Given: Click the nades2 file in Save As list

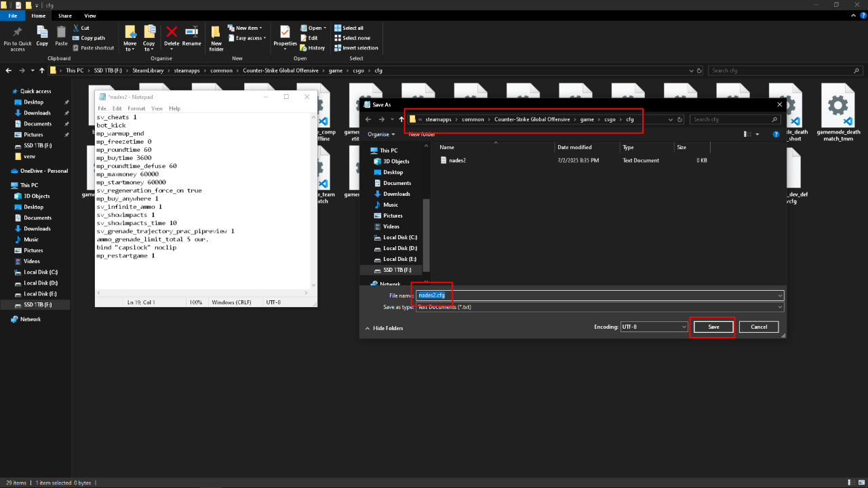Looking at the screenshot, I should [457, 161].
